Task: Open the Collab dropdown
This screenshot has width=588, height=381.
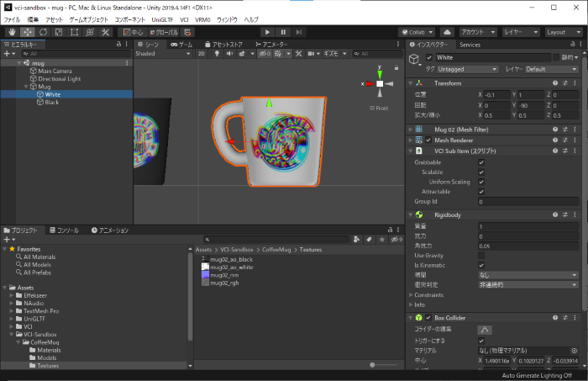Action: [417, 32]
